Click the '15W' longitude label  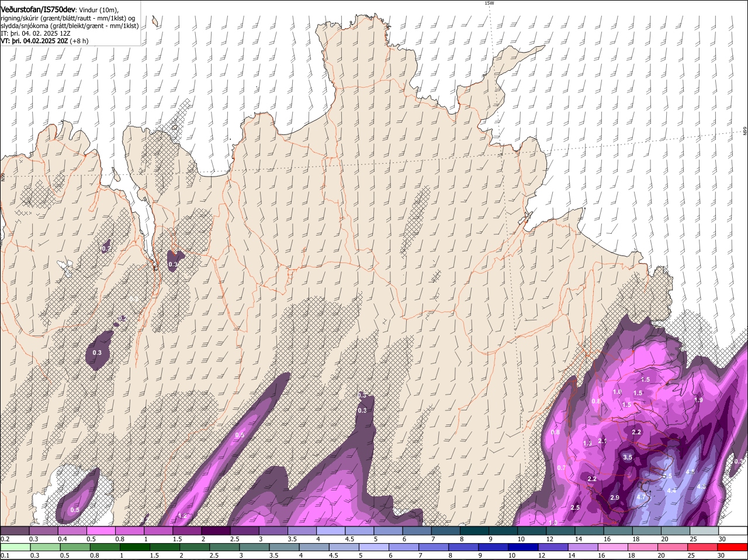(x=489, y=3)
